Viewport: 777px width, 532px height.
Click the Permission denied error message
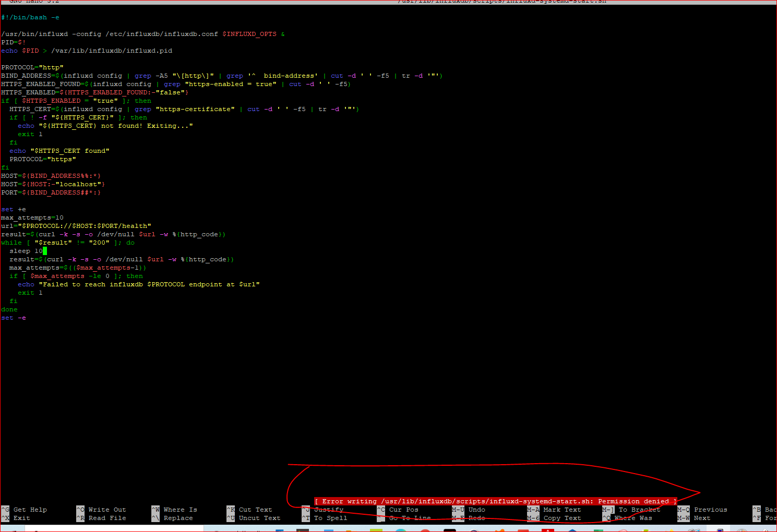pyautogui.click(x=495, y=501)
